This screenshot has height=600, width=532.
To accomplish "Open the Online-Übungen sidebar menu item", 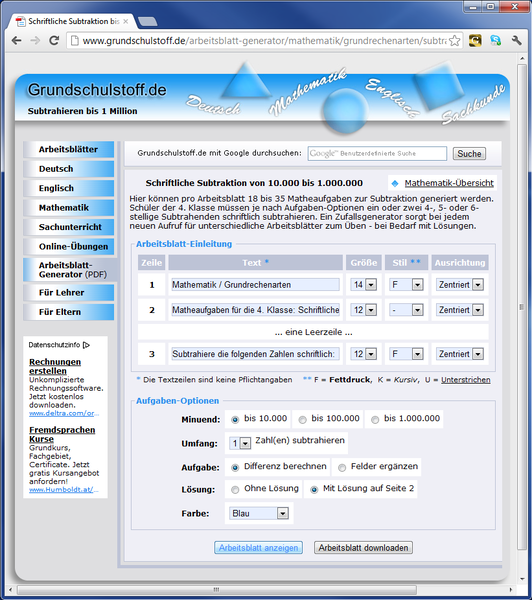I will pyautogui.click(x=69, y=246).
